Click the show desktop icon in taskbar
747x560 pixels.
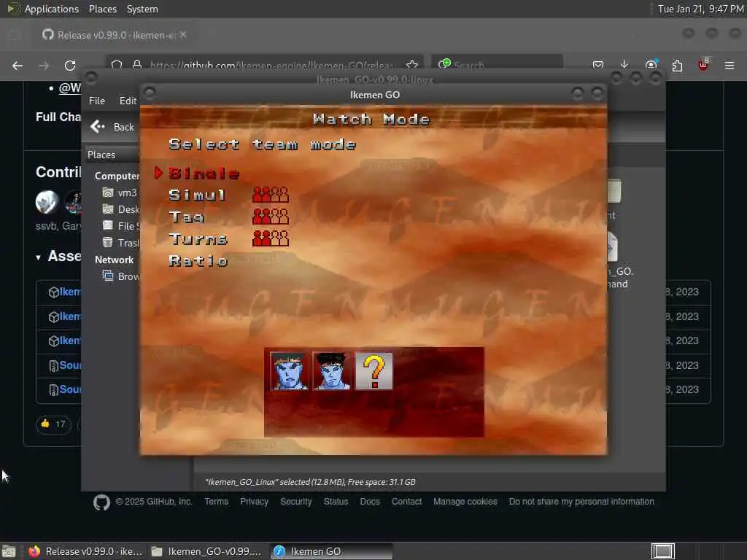tap(9, 552)
